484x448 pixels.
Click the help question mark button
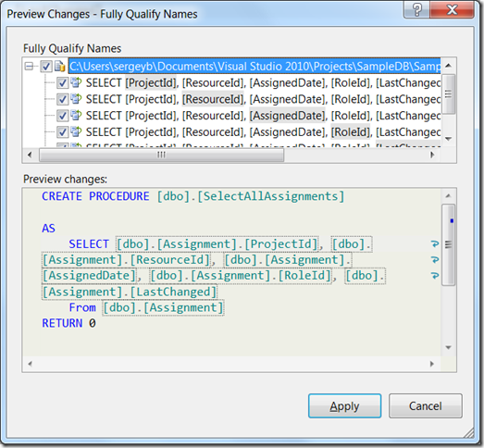tap(416, 10)
